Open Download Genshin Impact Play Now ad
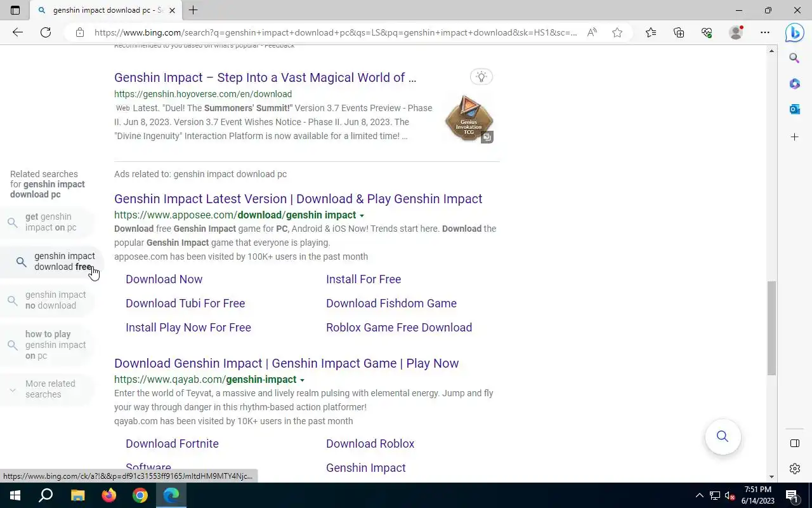 point(286,363)
